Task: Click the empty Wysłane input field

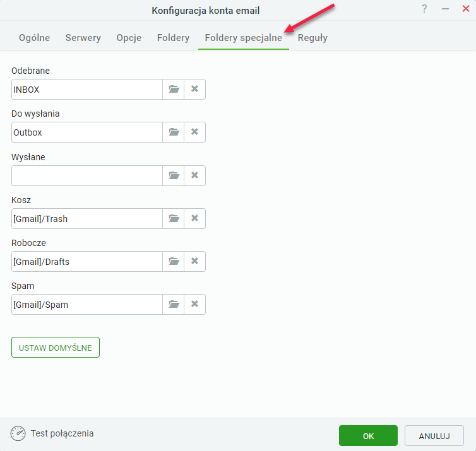Action: point(87,175)
